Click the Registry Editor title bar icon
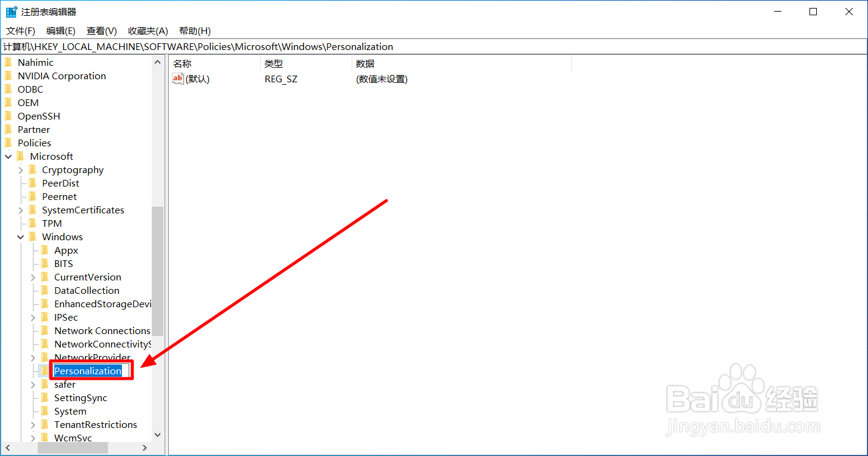 click(x=9, y=11)
